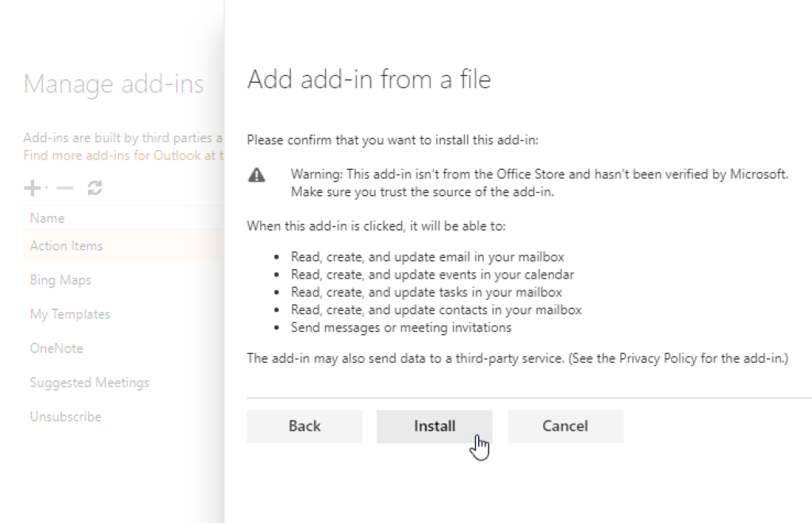
Task: Click the refresh icon above the add-in list
Action: pyautogui.click(x=93, y=187)
